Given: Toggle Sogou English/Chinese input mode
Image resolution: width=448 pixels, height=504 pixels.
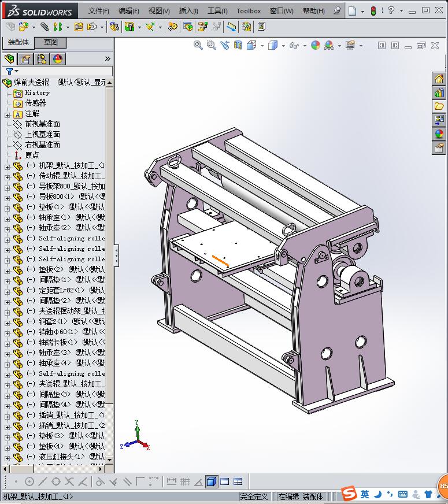Looking at the screenshot, I should (364, 494).
